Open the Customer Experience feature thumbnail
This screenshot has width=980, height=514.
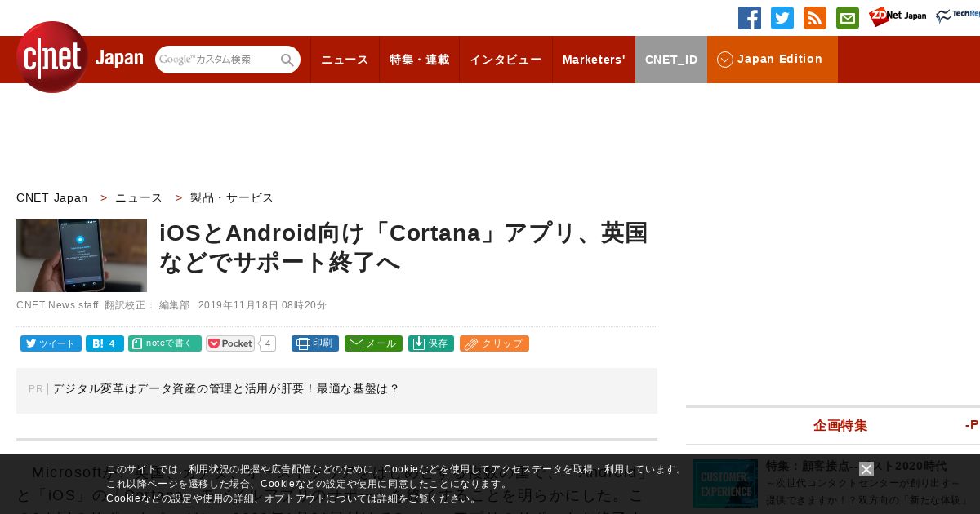click(725, 484)
